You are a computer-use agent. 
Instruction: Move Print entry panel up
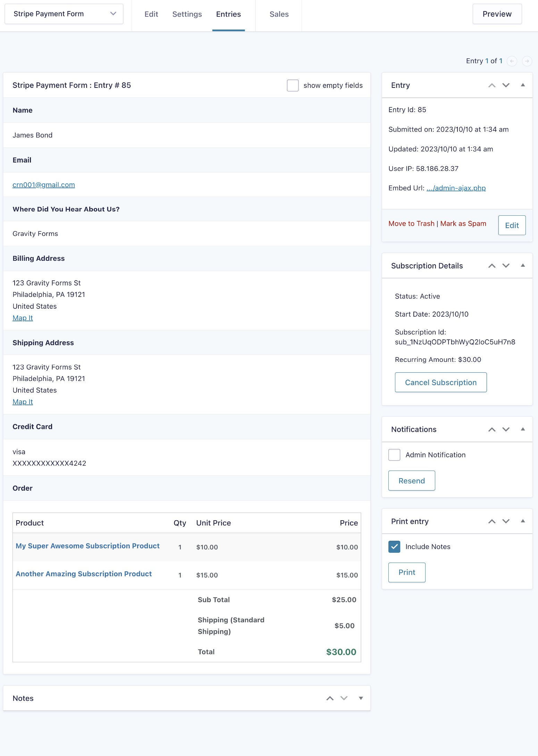coord(492,522)
